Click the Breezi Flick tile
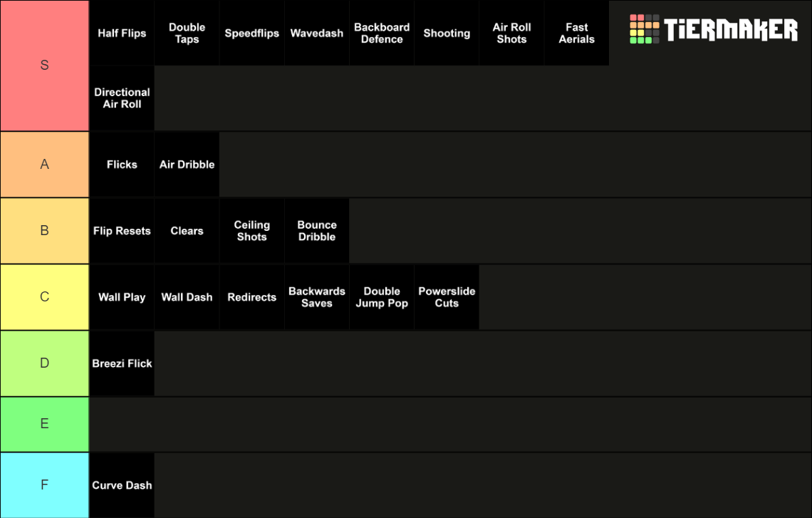The width and height of the screenshot is (812, 518). pyautogui.click(x=122, y=363)
